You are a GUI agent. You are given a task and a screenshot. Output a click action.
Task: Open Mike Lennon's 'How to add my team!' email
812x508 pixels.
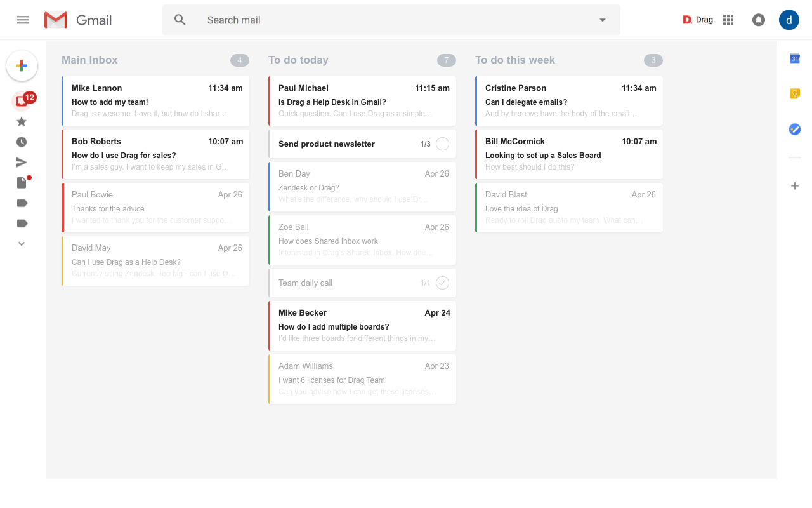coord(155,101)
